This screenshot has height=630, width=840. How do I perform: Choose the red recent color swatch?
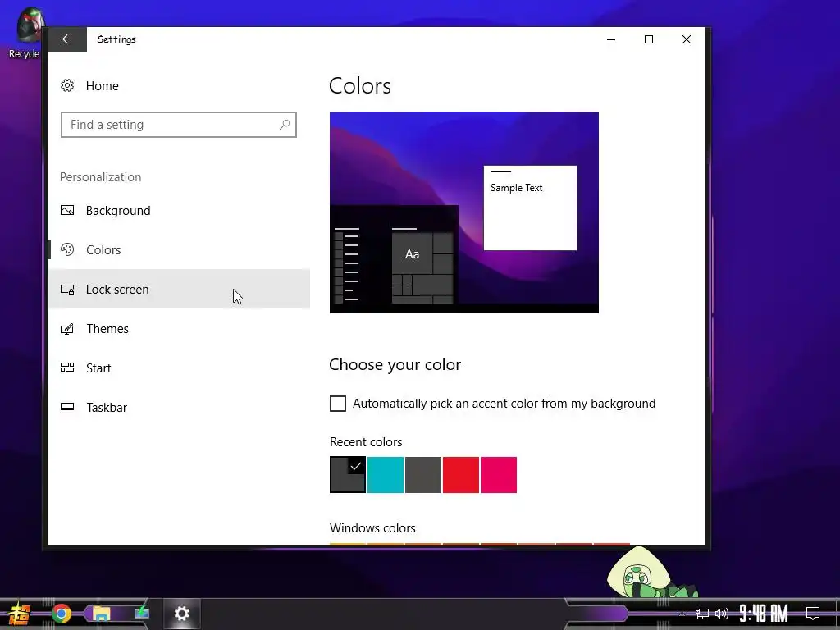pos(461,475)
